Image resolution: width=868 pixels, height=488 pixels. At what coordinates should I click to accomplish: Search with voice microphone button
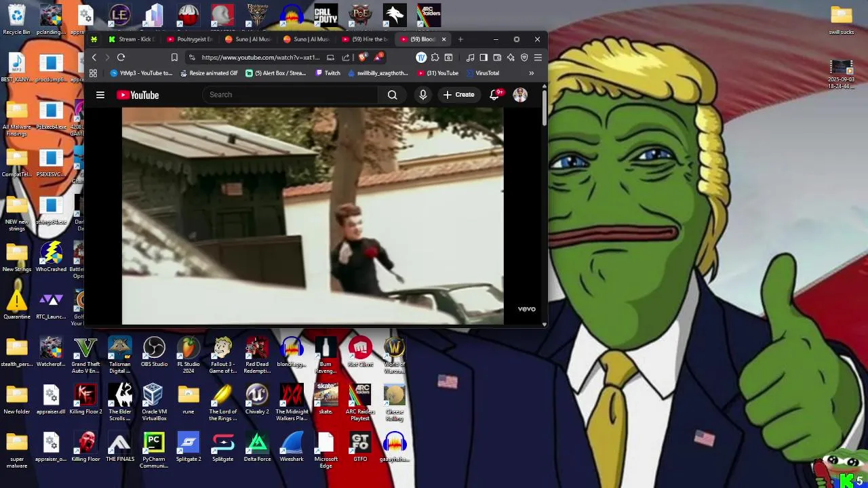click(x=423, y=95)
